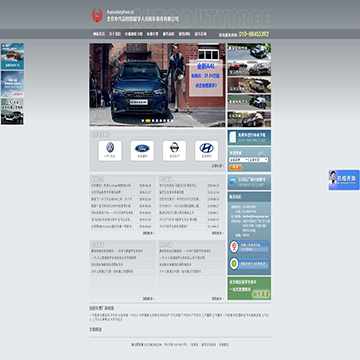Expand the second car search dropdown

(258, 160)
